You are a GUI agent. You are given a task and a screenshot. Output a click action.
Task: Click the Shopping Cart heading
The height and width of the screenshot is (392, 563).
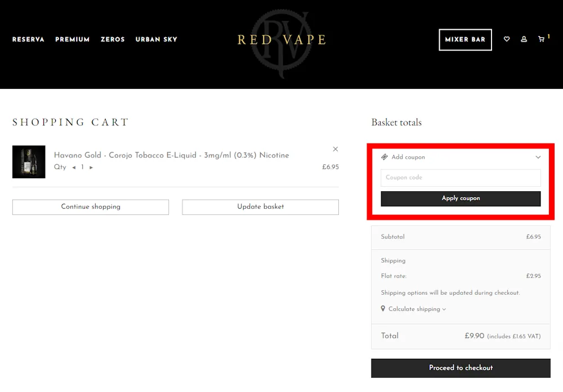pos(70,122)
